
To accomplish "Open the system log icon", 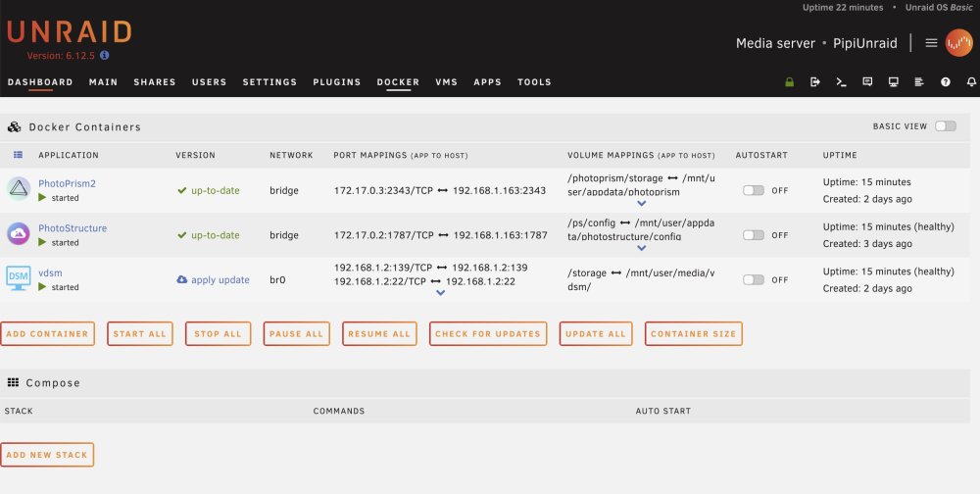I will (x=919, y=82).
